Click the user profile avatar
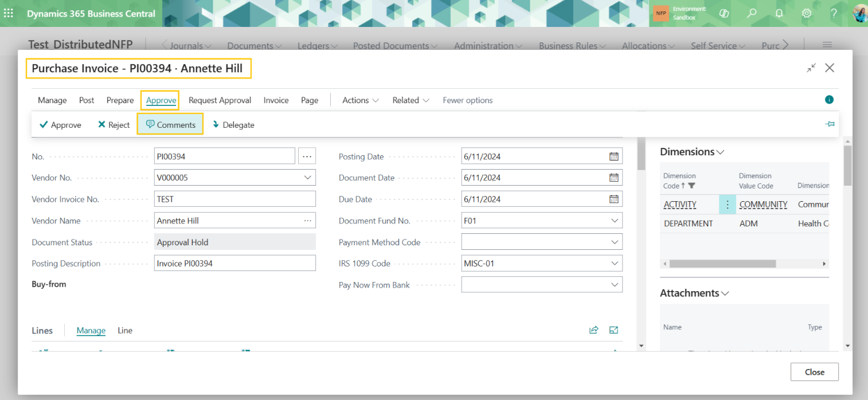 point(860,13)
